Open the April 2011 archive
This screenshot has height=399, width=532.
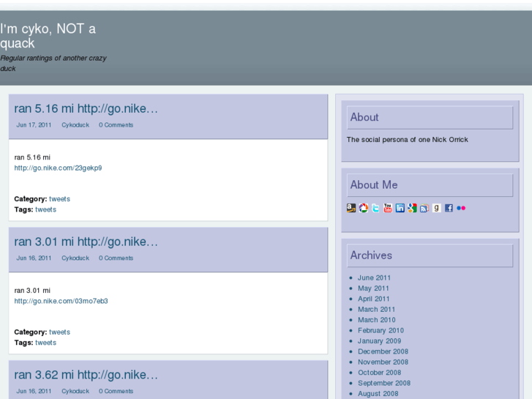(x=373, y=299)
